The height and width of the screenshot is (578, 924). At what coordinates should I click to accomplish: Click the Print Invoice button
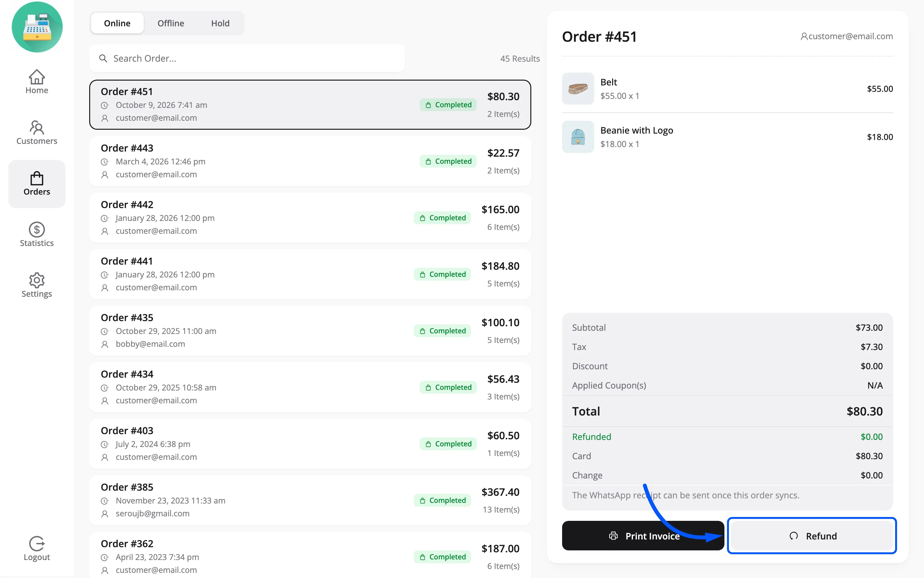point(643,536)
